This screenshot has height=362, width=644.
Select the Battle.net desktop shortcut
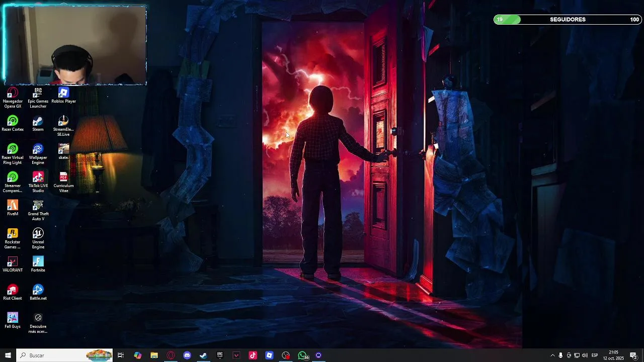click(38, 293)
